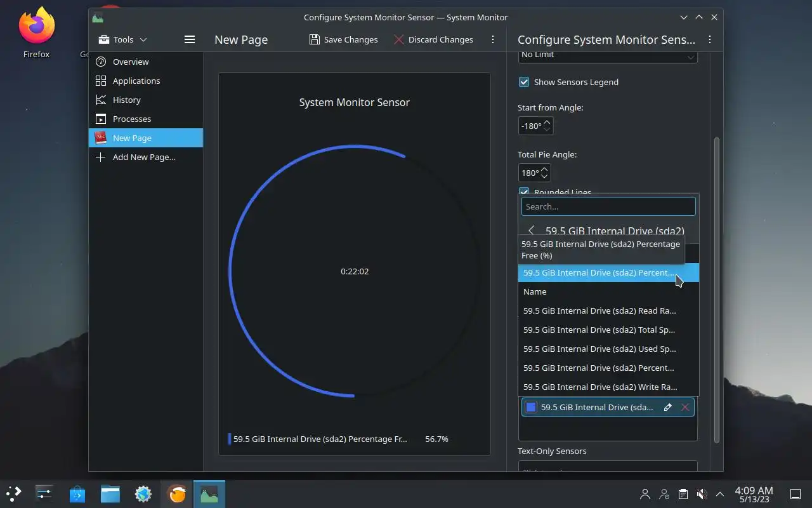This screenshot has width=812, height=508.
Task: Go back using the arrow beside sda2 header
Action: (532, 231)
